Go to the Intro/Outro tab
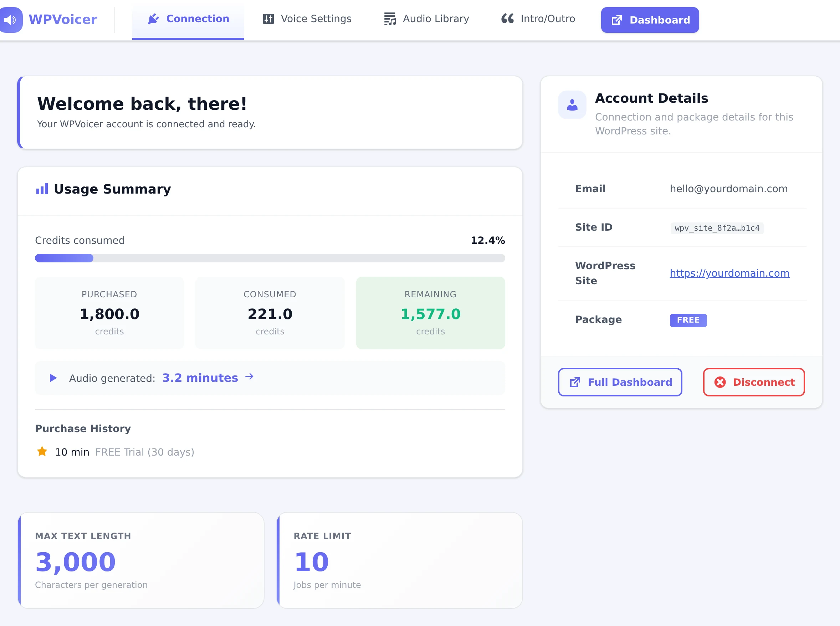The image size is (840, 626). click(x=538, y=19)
